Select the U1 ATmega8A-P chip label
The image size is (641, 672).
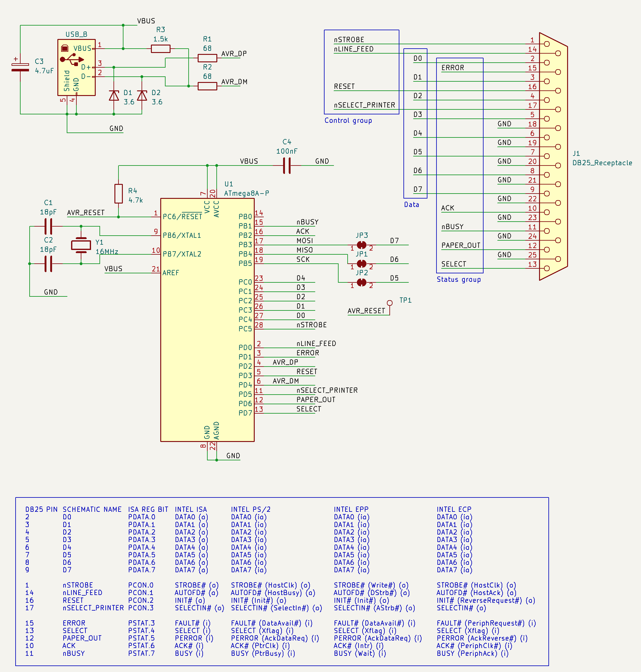pos(246,193)
